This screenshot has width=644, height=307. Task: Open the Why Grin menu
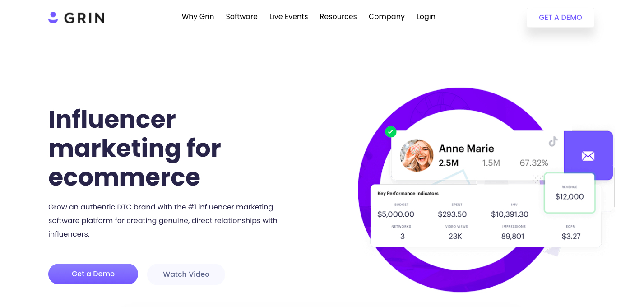(x=198, y=17)
